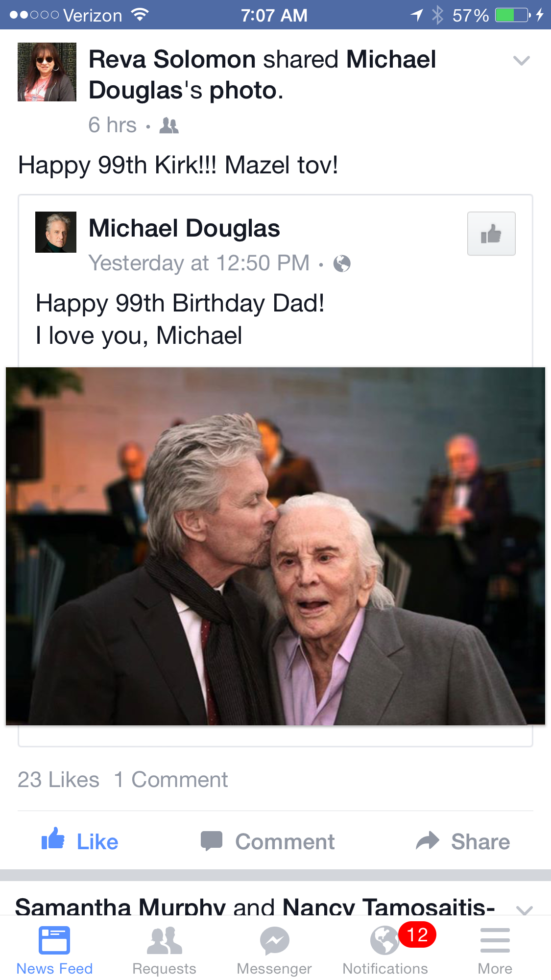View the 23 Likes list
The width and height of the screenshot is (551, 980).
tap(58, 780)
